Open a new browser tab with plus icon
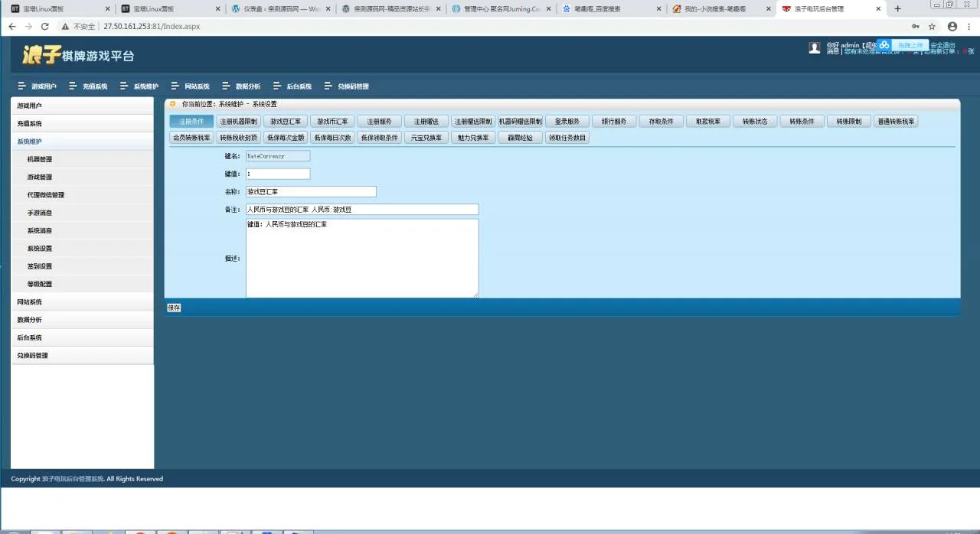Viewport: 980px width, 534px height. [898, 8]
